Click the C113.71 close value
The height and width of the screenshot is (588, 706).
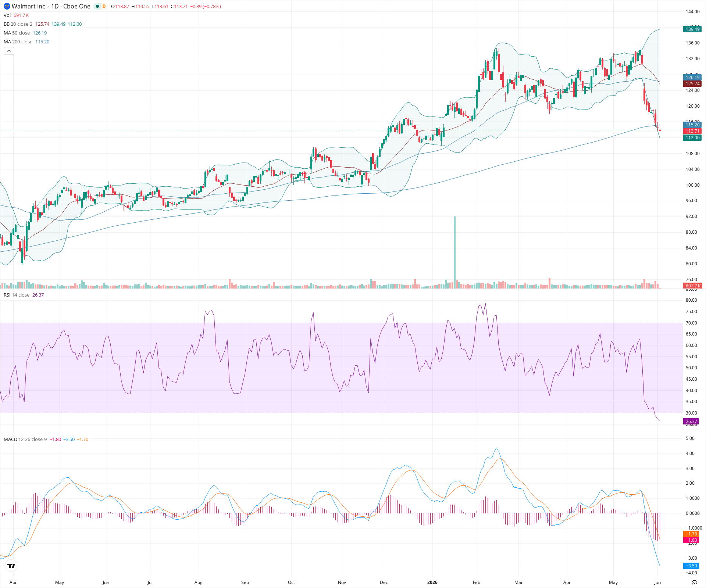[x=179, y=7]
